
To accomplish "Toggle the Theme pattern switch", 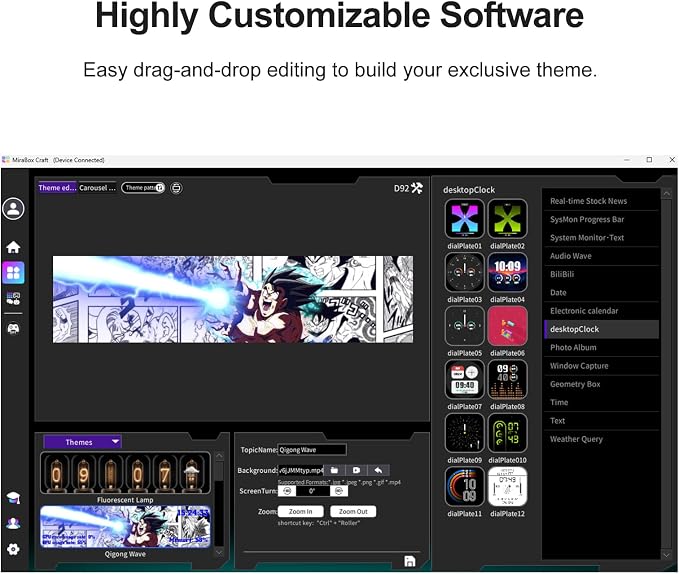I will 143,188.
